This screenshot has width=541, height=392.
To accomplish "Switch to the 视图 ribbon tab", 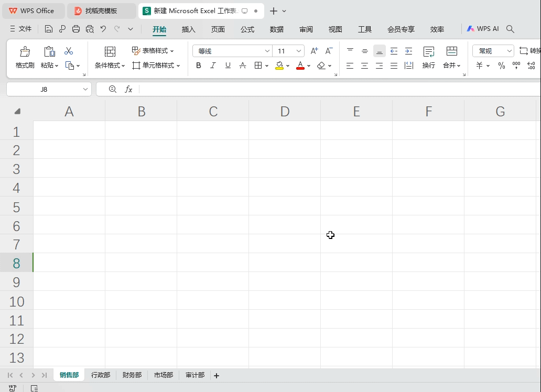I will coord(336,29).
